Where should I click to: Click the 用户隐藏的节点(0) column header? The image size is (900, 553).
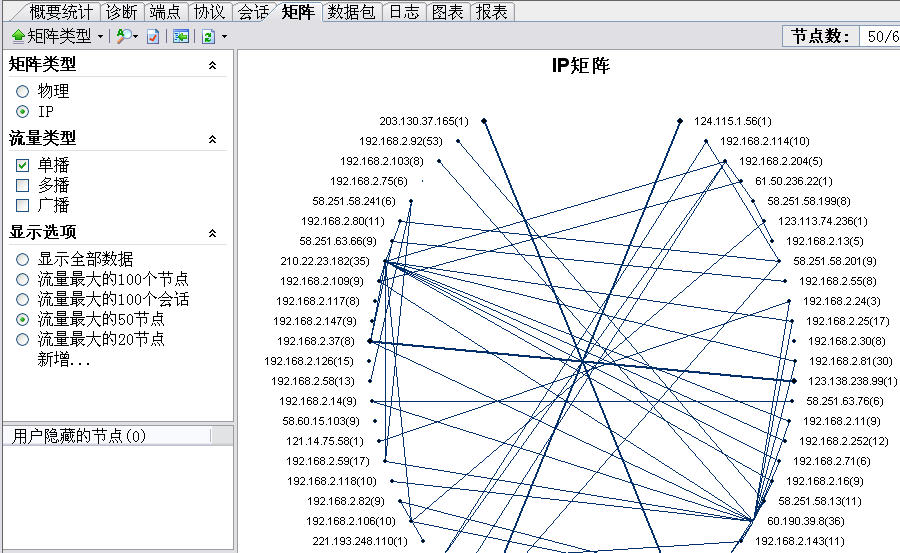pyautogui.click(x=108, y=436)
